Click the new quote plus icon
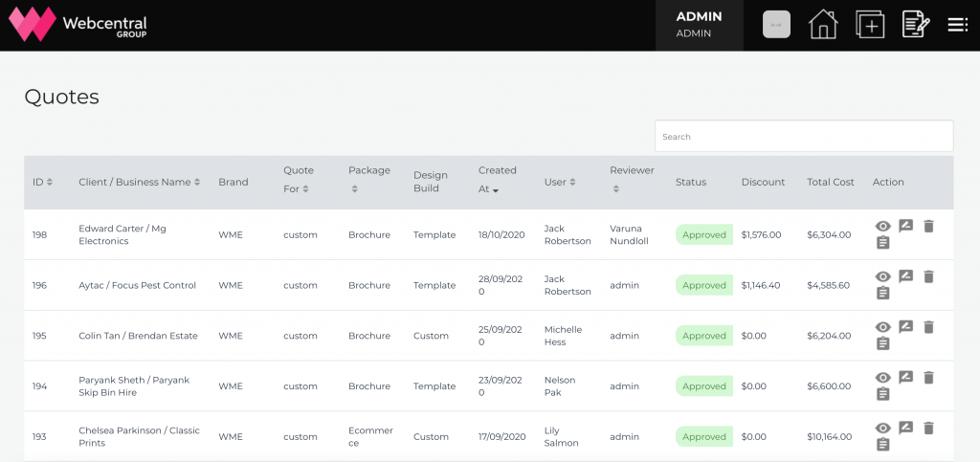 coord(870,25)
